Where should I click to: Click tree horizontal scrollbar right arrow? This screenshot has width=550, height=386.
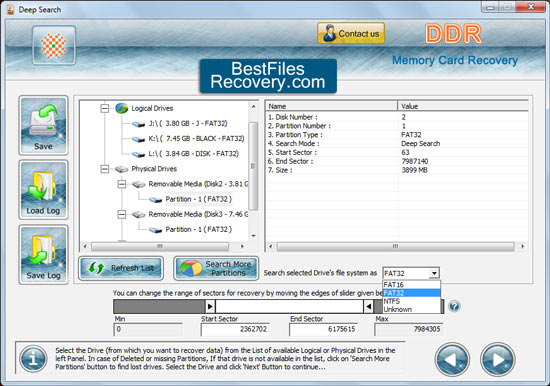click(242, 246)
